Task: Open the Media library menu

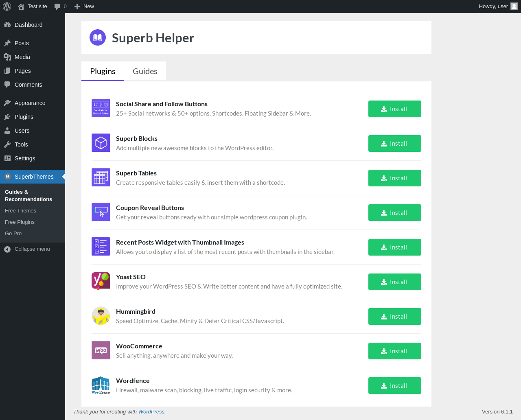Action: [33, 57]
